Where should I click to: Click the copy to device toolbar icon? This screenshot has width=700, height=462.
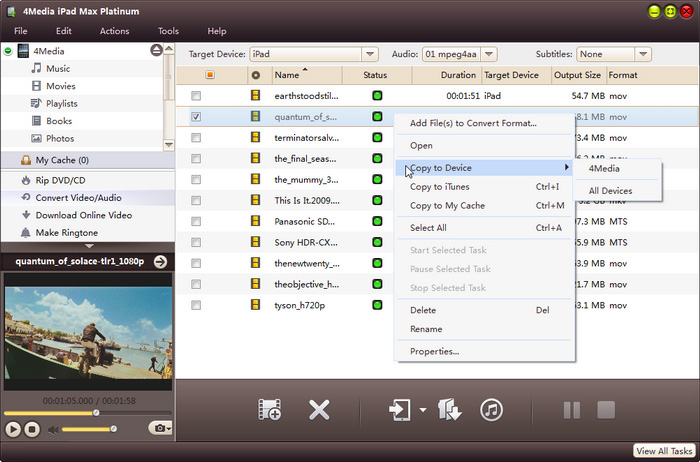pos(400,409)
